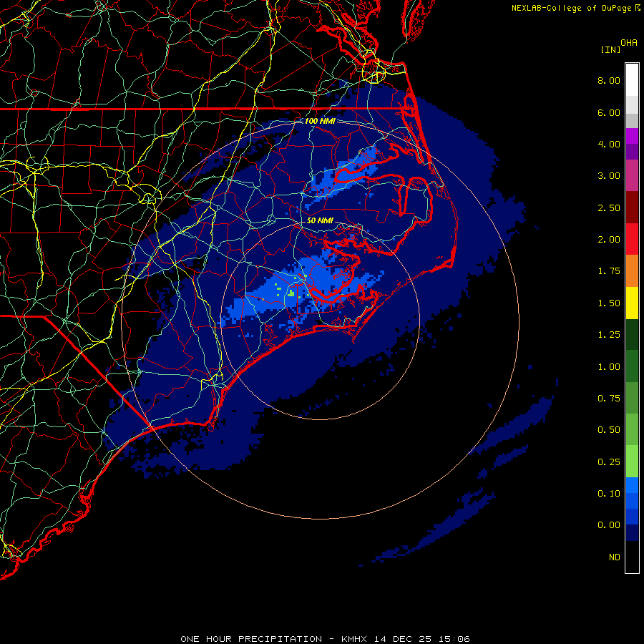Click the 1.75 legend value
This screenshot has height=644, width=644.
tap(609, 271)
